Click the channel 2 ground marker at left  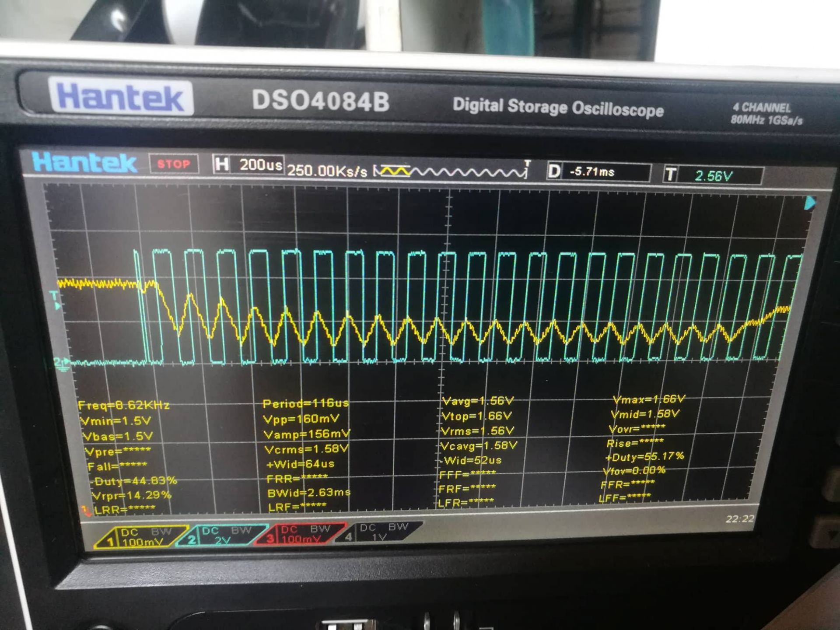(x=62, y=363)
